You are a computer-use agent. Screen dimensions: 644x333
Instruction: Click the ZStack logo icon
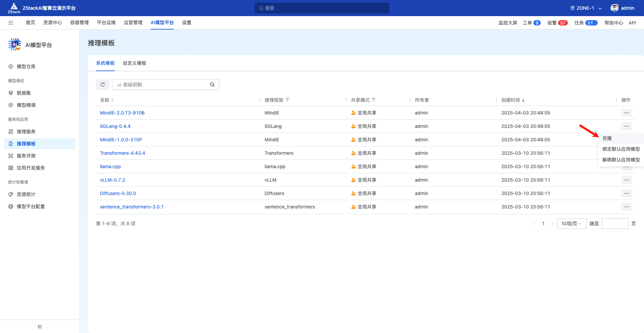click(14, 8)
